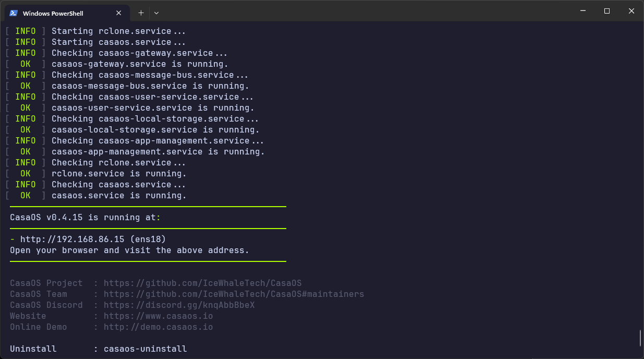
Task: Open a new tab with the plus button
Action: coord(141,13)
